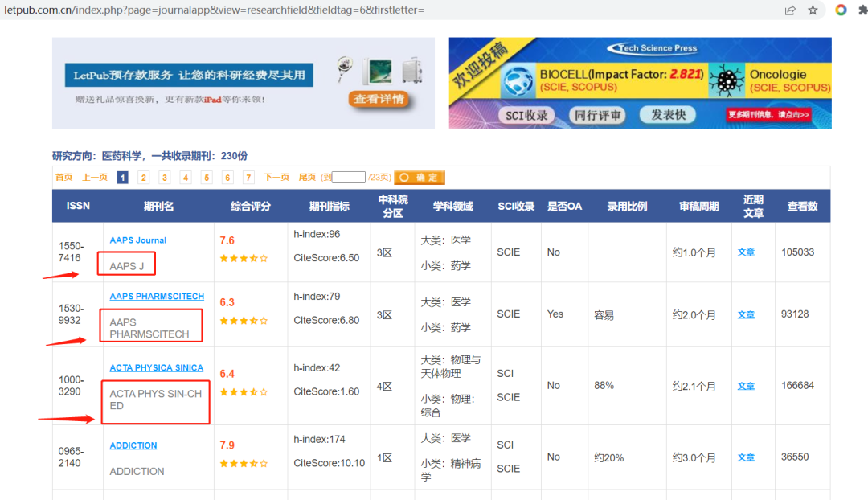Open the ADDICTION journal link
The height and width of the screenshot is (500, 868).
click(x=133, y=445)
